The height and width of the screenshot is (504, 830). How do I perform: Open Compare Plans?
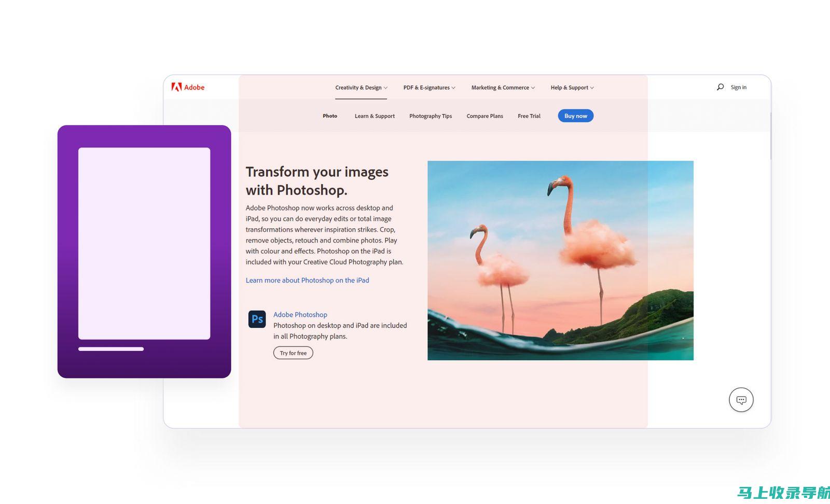[x=485, y=116]
